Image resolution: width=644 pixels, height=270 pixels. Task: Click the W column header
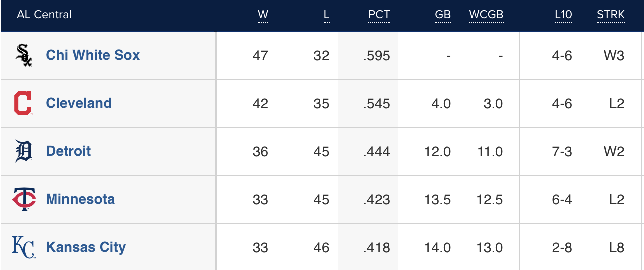click(x=263, y=15)
